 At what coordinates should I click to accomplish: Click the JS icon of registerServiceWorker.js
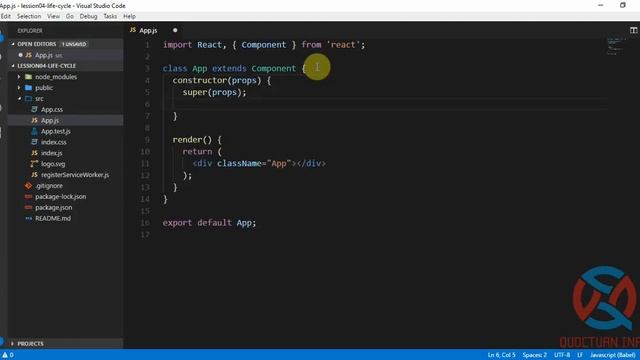tap(34, 175)
